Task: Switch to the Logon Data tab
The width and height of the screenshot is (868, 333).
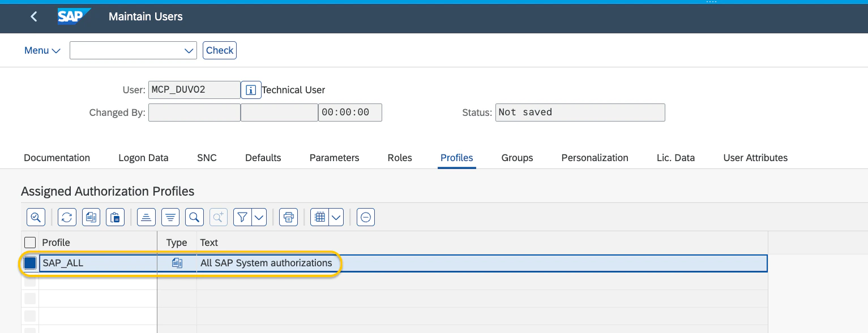Action: (x=143, y=158)
